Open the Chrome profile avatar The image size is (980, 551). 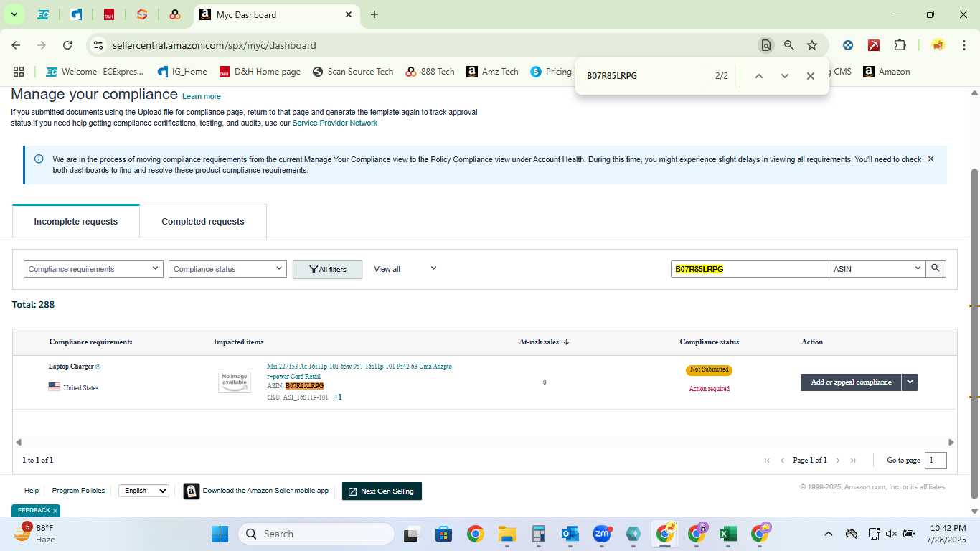click(x=938, y=45)
